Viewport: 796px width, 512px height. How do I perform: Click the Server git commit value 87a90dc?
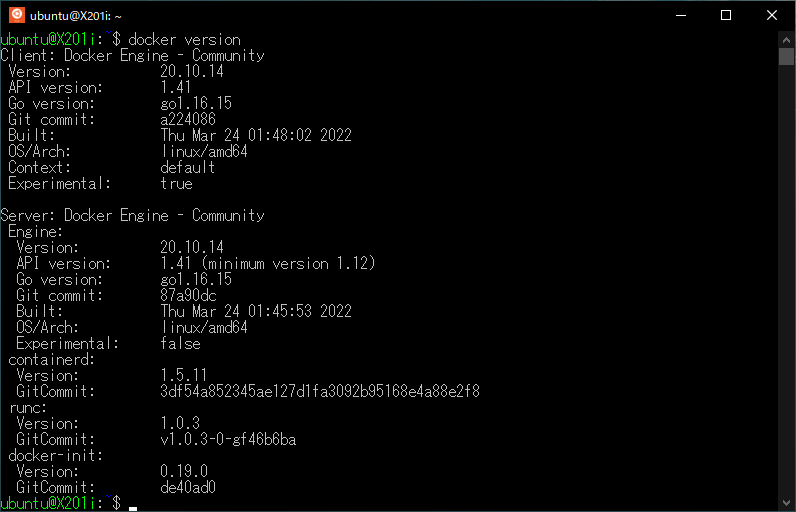pyautogui.click(x=188, y=295)
